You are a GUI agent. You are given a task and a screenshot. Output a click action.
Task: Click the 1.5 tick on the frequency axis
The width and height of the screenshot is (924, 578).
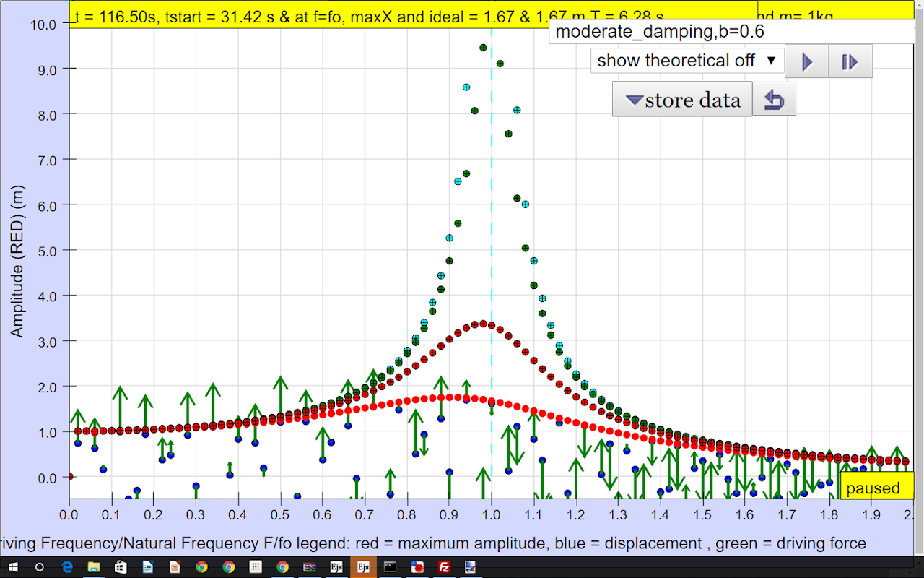click(702, 514)
